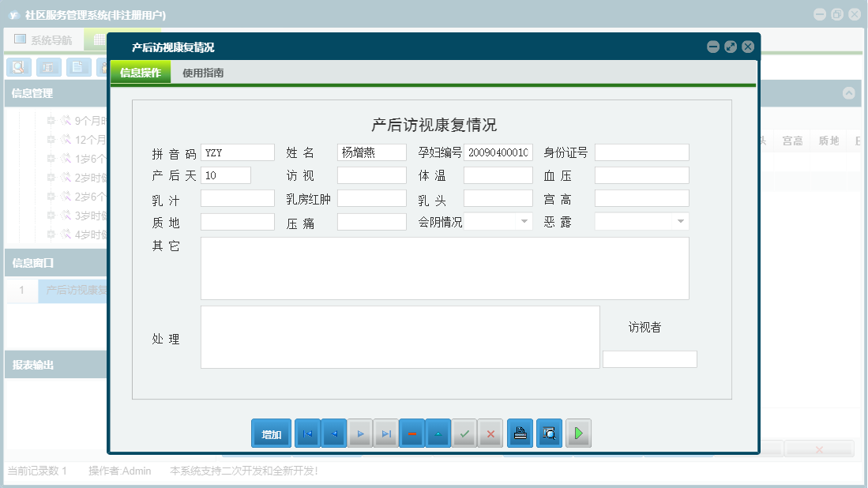This screenshot has height=488, width=868.
Task: Click the 增加 (Add) button
Action: point(271,434)
